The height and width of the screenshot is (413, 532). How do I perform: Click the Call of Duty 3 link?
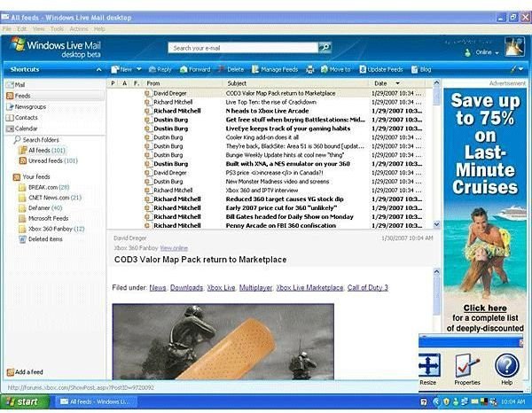coord(367,288)
